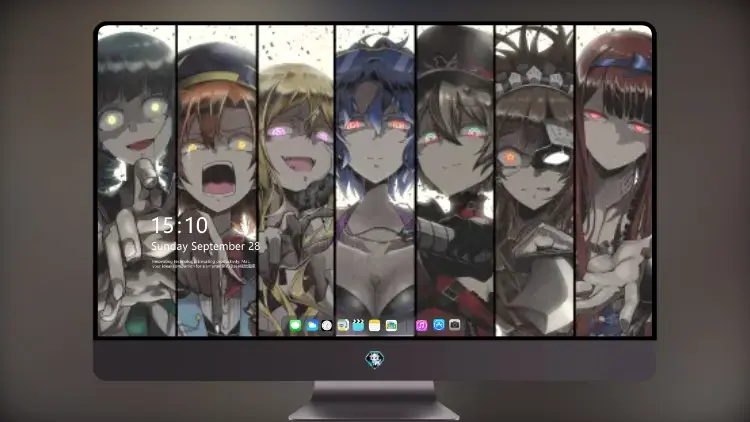750x422 pixels.
Task: Open the photo slideshow app icon
Action: coord(391,325)
